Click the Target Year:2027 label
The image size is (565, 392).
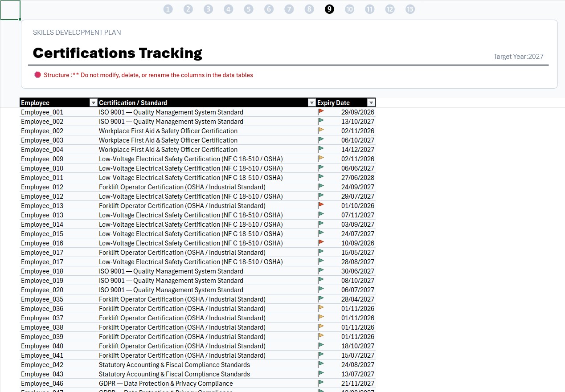tap(519, 57)
